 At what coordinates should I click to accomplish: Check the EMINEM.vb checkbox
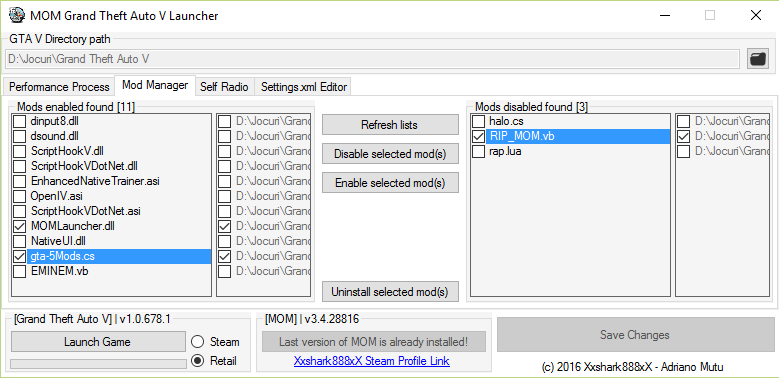pos(19,271)
